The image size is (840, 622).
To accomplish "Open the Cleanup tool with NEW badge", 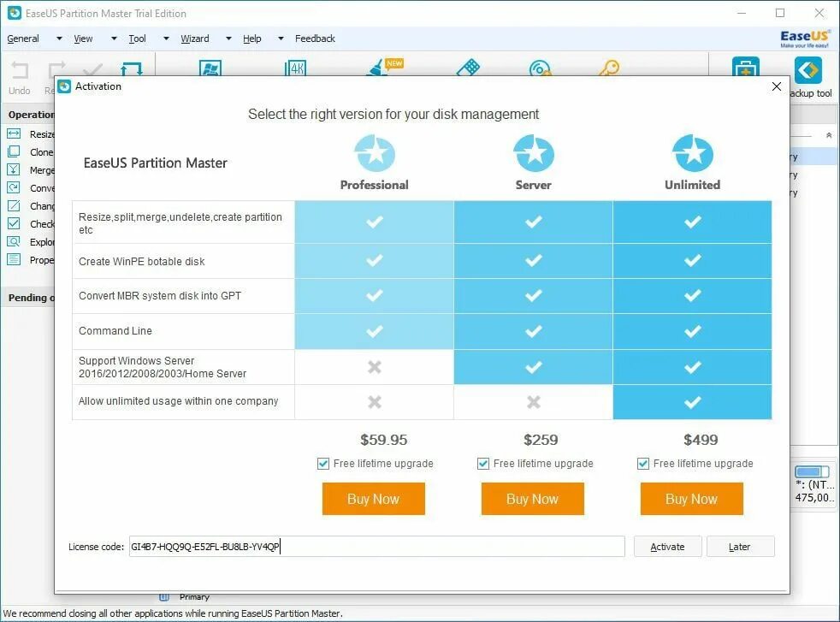I will (386, 67).
